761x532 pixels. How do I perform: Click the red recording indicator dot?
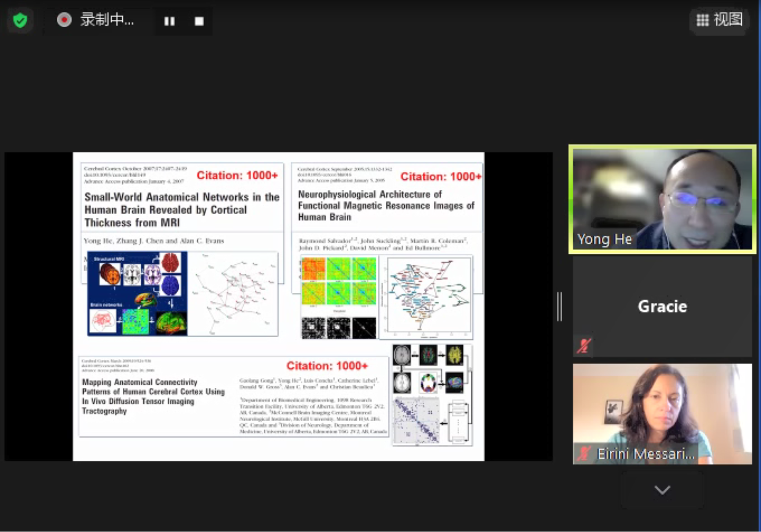64,20
